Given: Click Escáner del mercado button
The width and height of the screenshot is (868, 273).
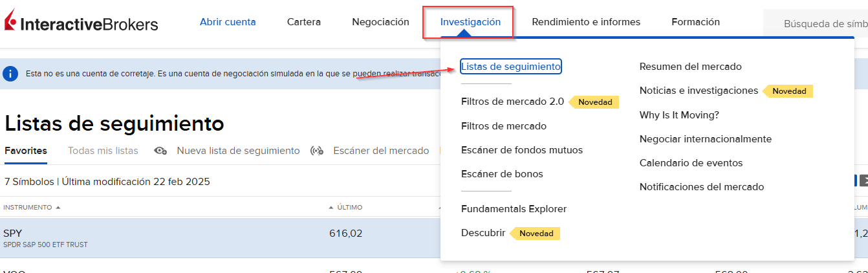Looking at the screenshot, I should [x=381, y=151].
